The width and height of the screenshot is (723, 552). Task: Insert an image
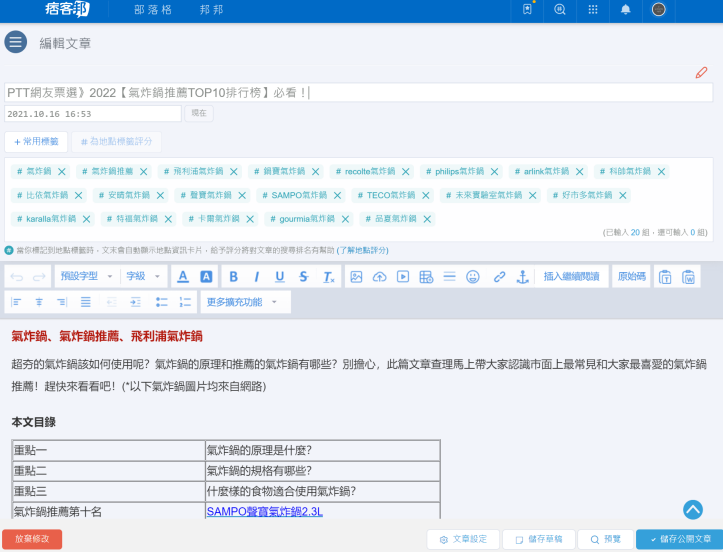click(356, 277)
